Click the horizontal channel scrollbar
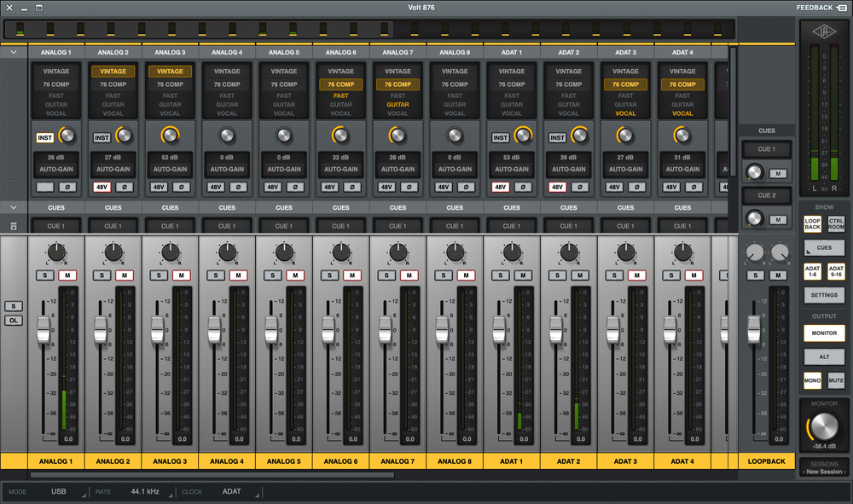This screenshot has height=504, width=853. (x=212, y=475)
